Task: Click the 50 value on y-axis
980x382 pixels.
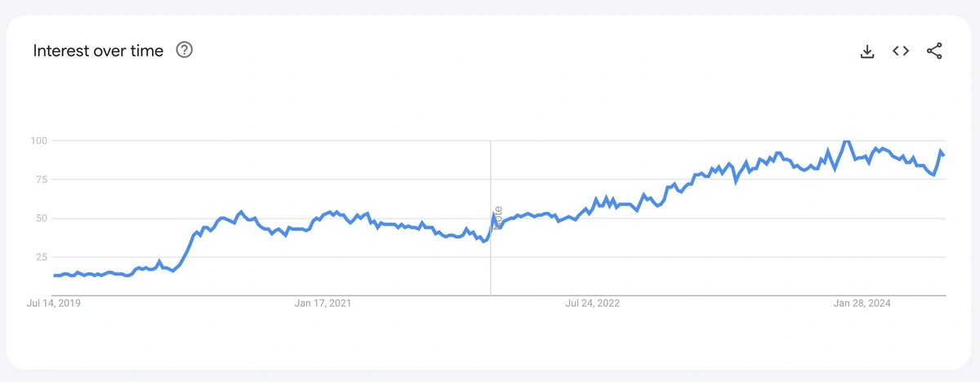Action: point(42,218)
